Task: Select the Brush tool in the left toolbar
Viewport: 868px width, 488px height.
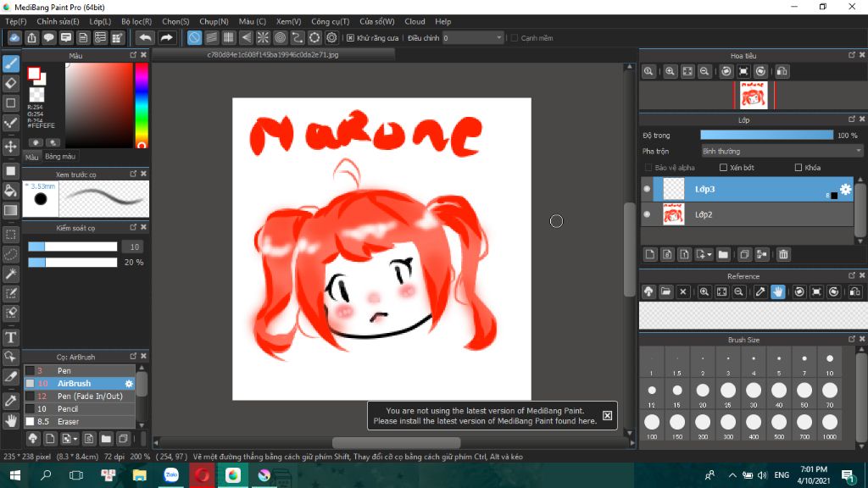Action: (x=11, y=64)
